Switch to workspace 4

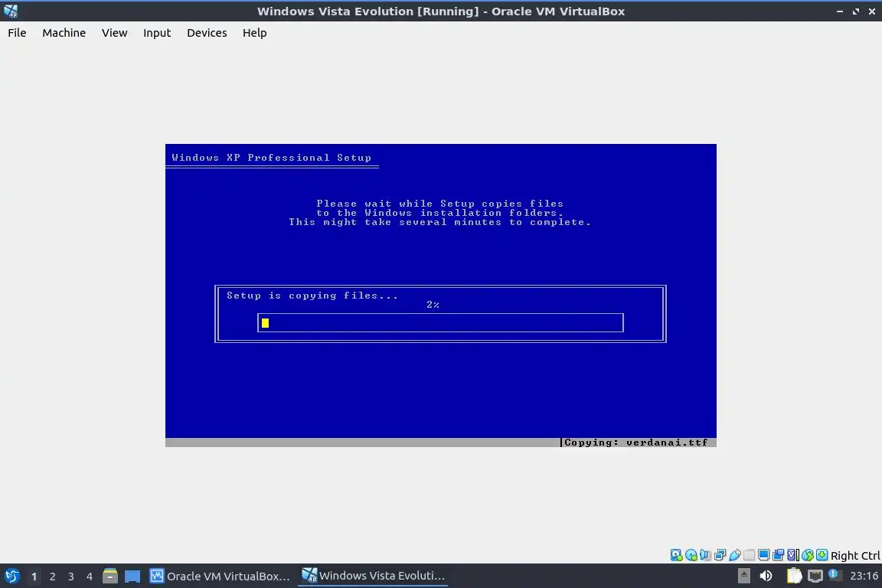[x=89, y=577]
